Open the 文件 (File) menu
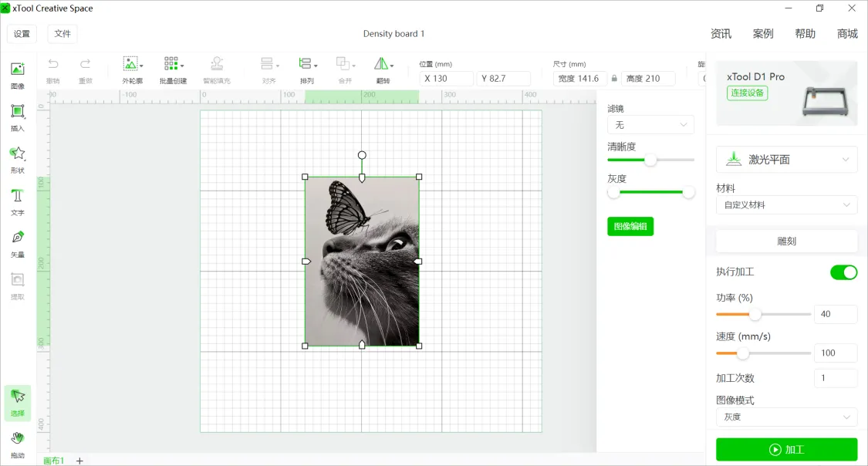The height and width of the screenshot is (466, 868). coord(62,34)
